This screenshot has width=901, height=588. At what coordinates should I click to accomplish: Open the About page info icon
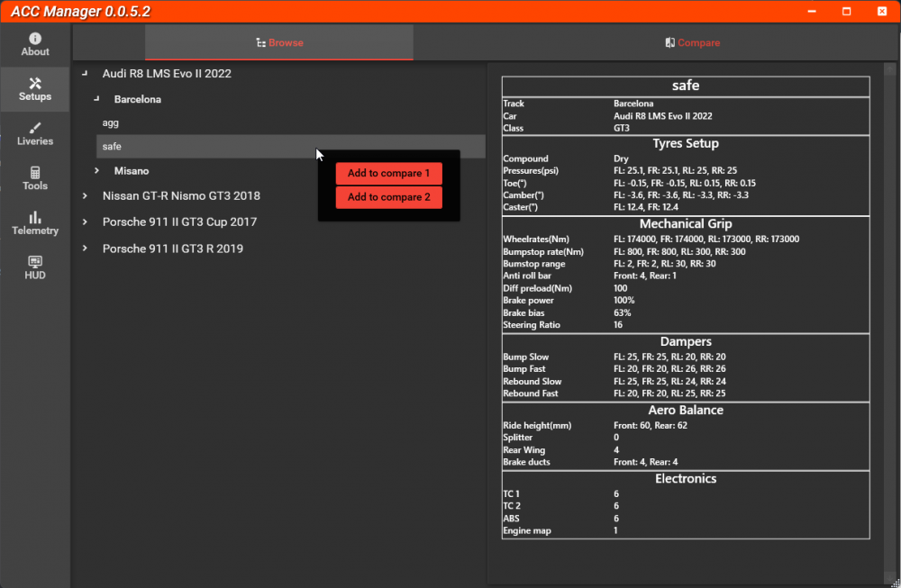35,39
